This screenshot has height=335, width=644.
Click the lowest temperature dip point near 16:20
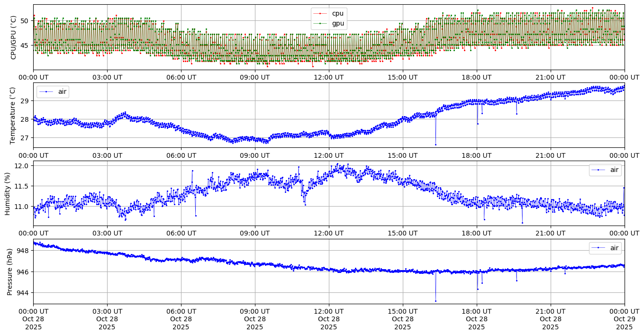435,145
